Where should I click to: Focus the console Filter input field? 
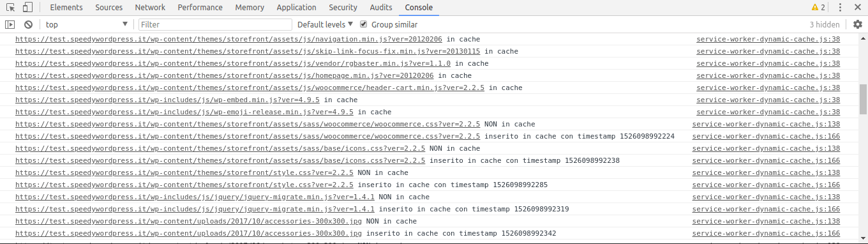(215, 24)
